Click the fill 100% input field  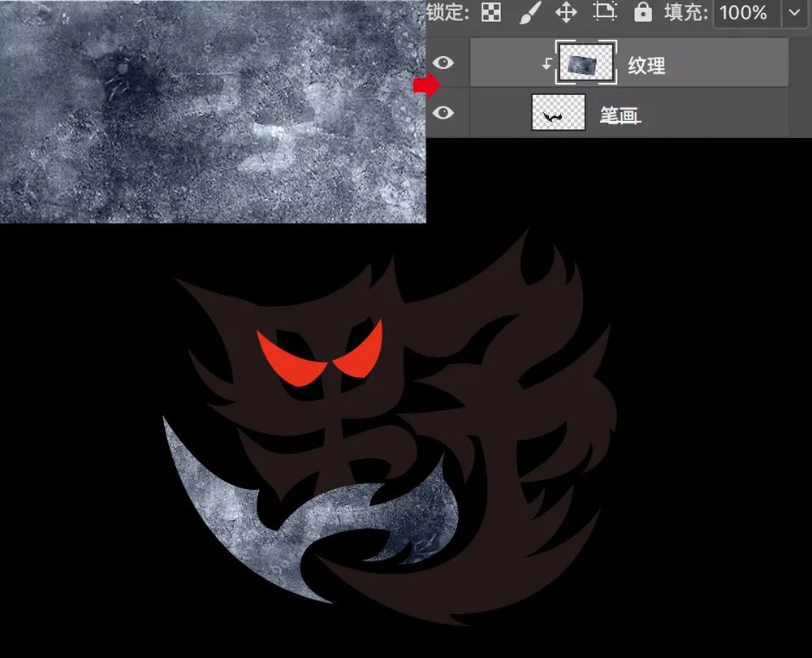click(x=744, y=12)
